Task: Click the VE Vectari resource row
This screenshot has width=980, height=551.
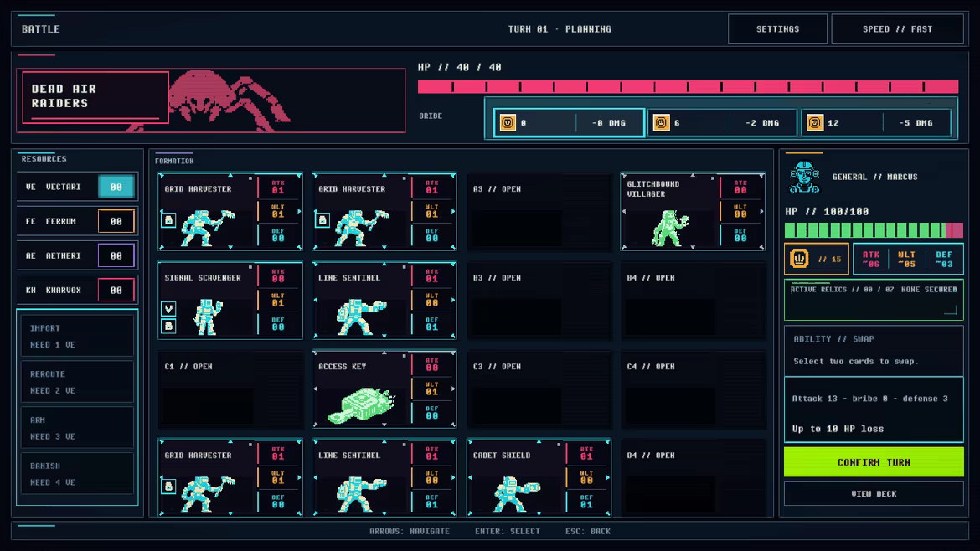Action: [78, 187]
